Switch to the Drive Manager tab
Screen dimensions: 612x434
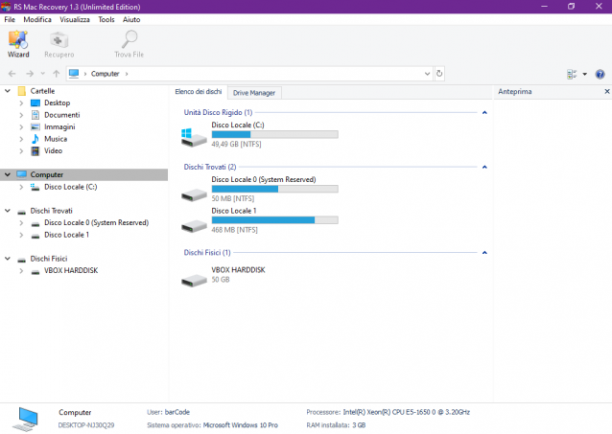point(254,93)
